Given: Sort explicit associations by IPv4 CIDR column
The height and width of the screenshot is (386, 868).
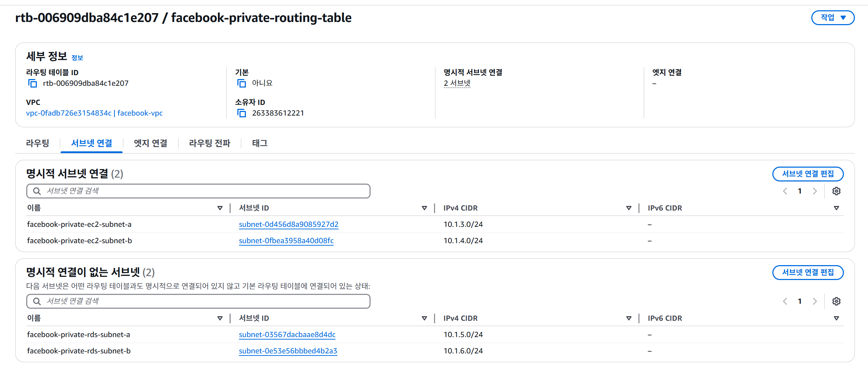Looking at the screenshot, I should pyautogui.click(x=629, y=208).
